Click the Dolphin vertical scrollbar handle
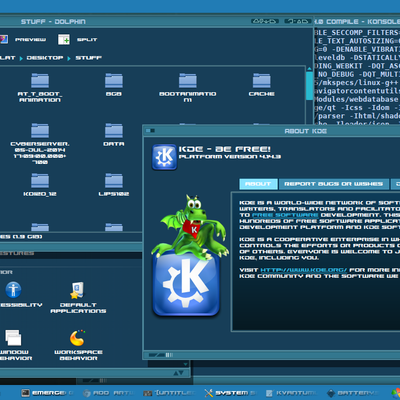400x400 pixels. tap(309, 86)
